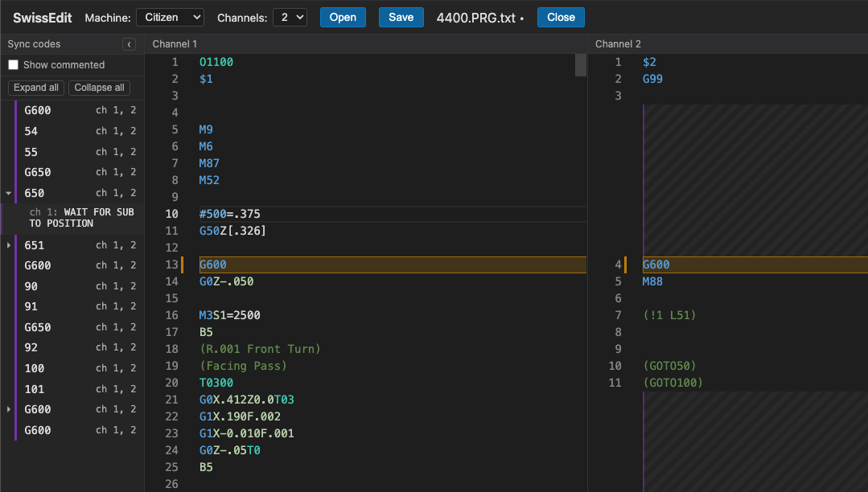Click the M6 code line
The height and width of the screenshot is (492, 868).
click(x=206, y=146)
